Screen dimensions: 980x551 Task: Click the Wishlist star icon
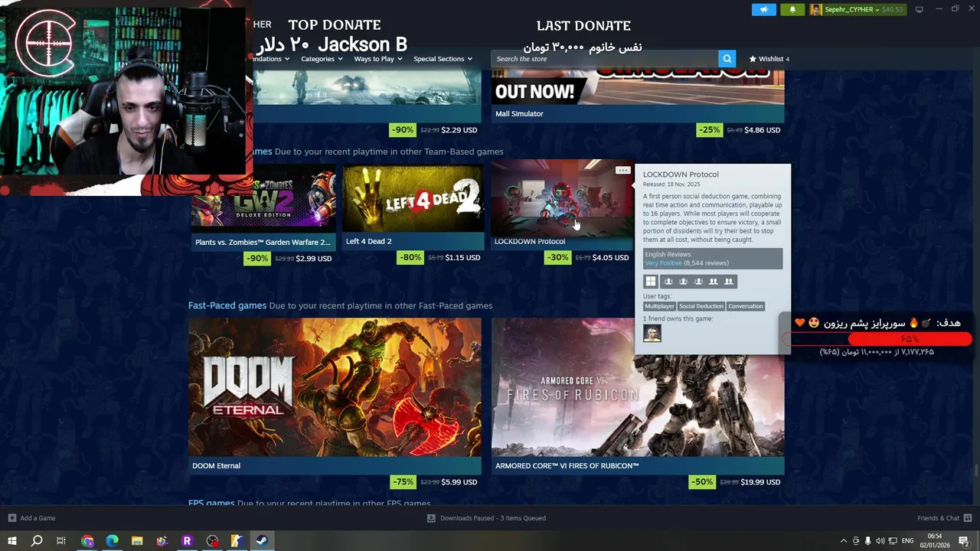[753, 59]
